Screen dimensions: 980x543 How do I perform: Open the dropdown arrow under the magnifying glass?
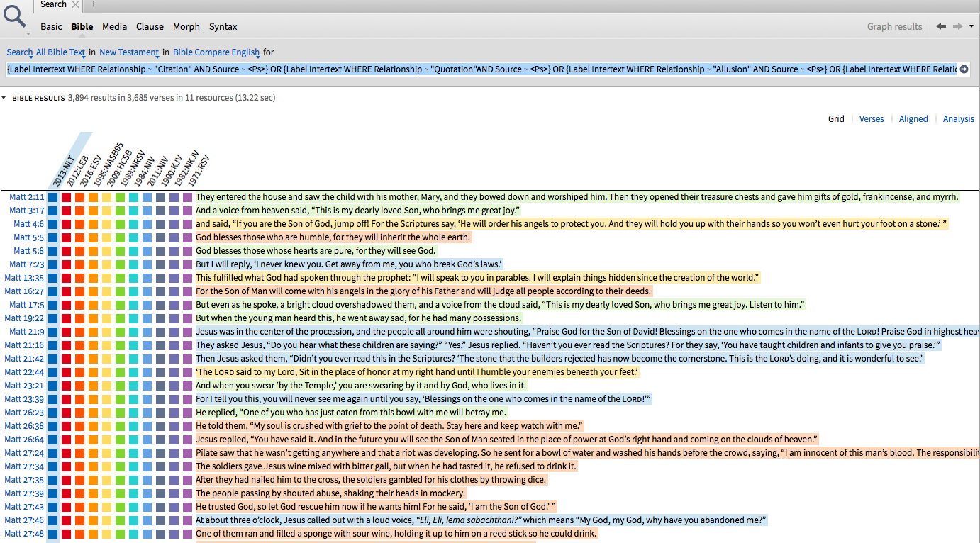pyautogui.click(x=28, y=33)
